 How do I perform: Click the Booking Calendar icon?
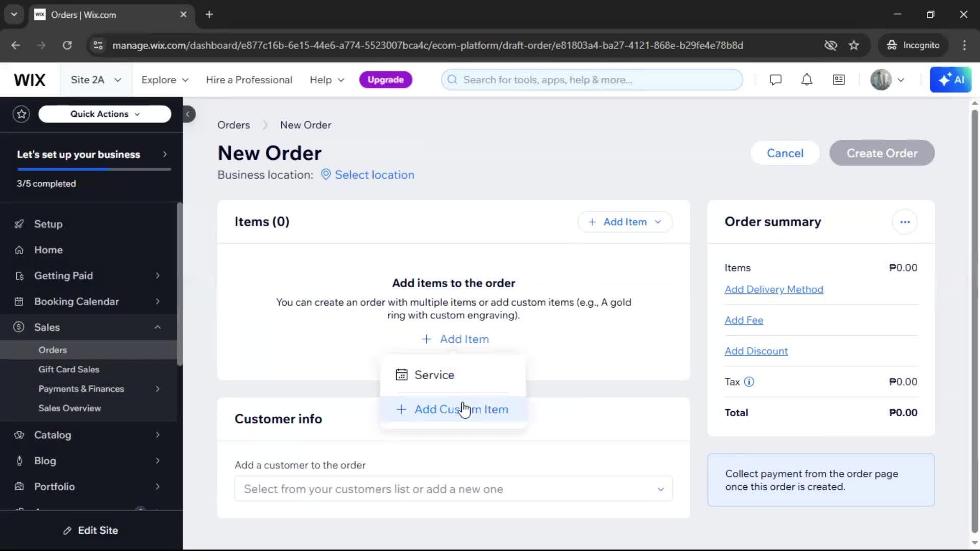point(19,302)
